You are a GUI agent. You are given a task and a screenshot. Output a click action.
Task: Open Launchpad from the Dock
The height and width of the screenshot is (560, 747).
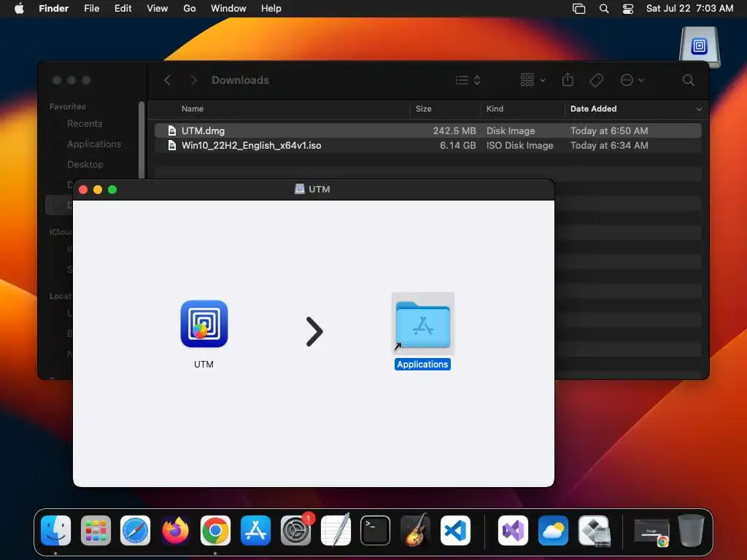tap(96, 531)
